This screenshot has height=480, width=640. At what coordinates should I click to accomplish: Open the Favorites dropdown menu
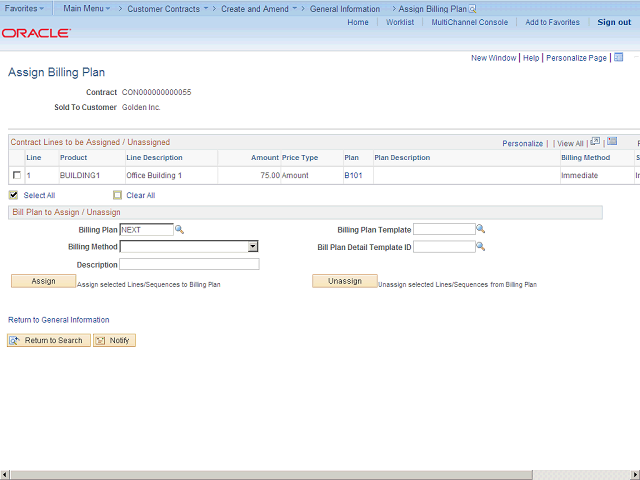(26, 8)
